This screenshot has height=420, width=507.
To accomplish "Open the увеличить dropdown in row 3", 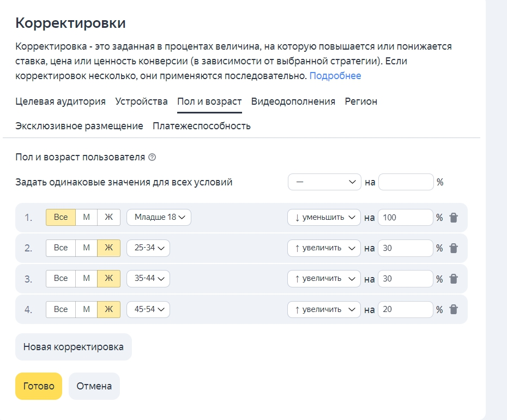I will pyautogui.click(x=324, y=279).
